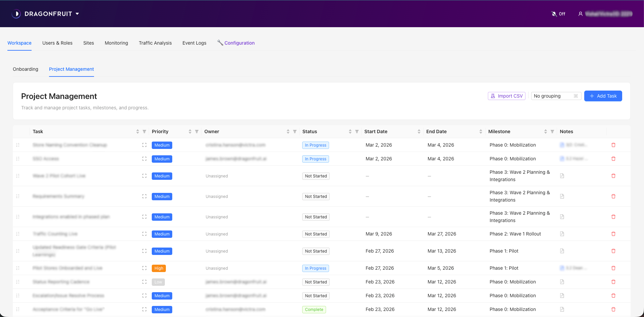The width and height of the screenshot is (644, 317).
Task: Open notes icon for Phase 2: Wave 1 Rollout row
Action: pyautogui.click(x=562, y=234)
